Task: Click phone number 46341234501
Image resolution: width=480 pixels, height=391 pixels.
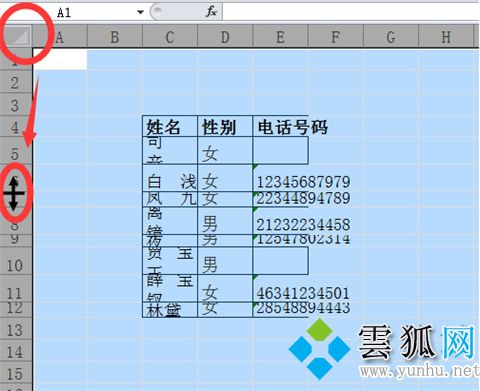Action: [x=303, y=293]
